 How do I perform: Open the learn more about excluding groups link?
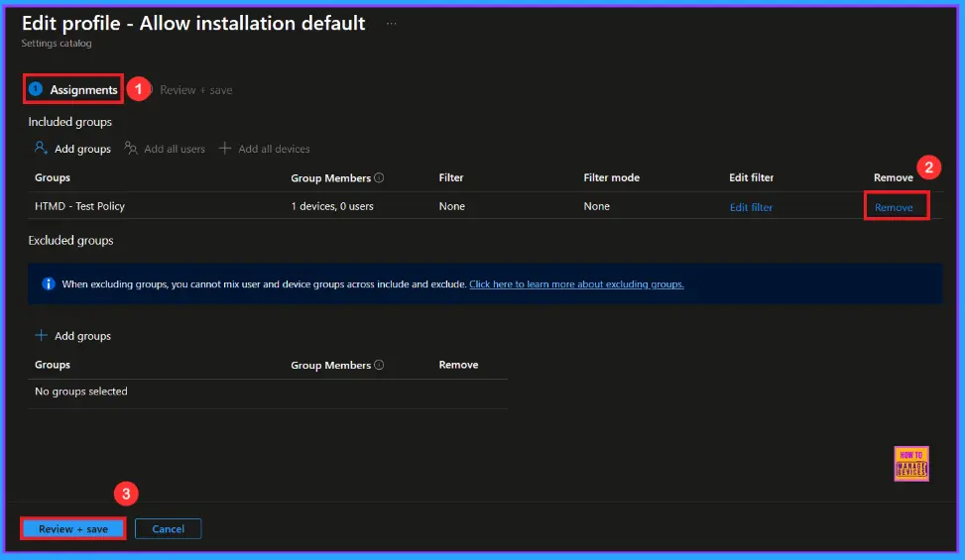click(576, 284)
